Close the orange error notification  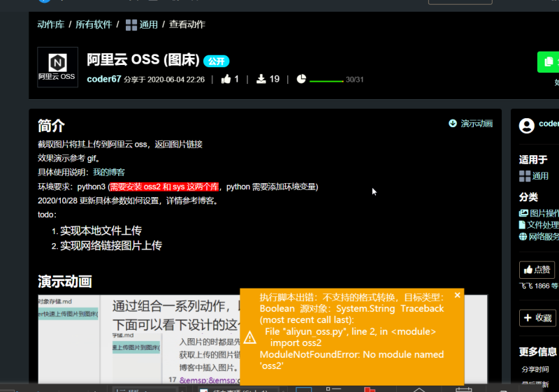click(x=458, y=295)
